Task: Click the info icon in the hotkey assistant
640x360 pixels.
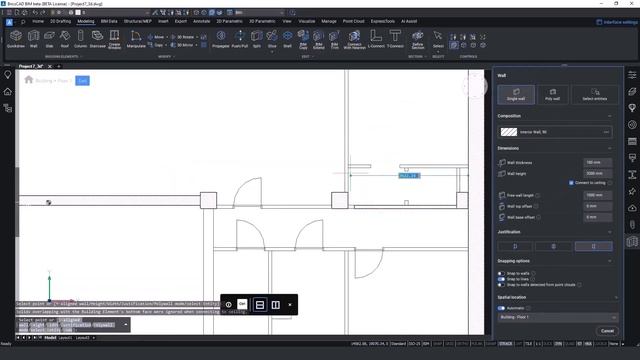Action: coord(229,304)
